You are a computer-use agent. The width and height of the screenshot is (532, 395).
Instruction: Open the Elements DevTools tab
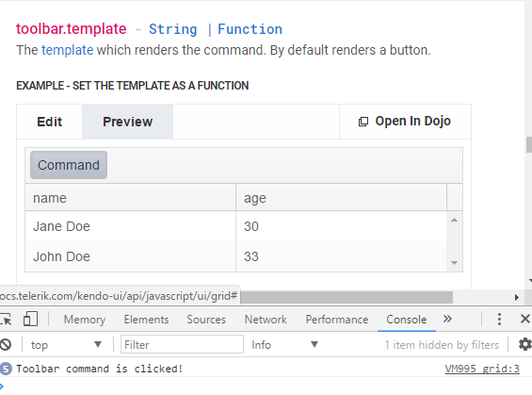coord(146,320)
